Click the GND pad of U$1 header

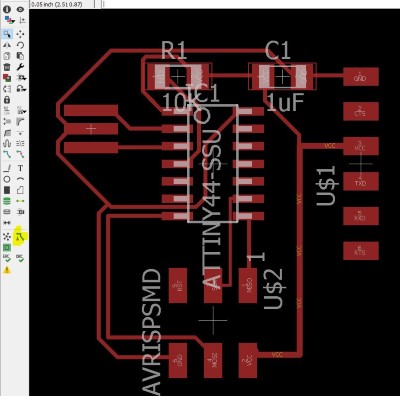click(361, 77)
